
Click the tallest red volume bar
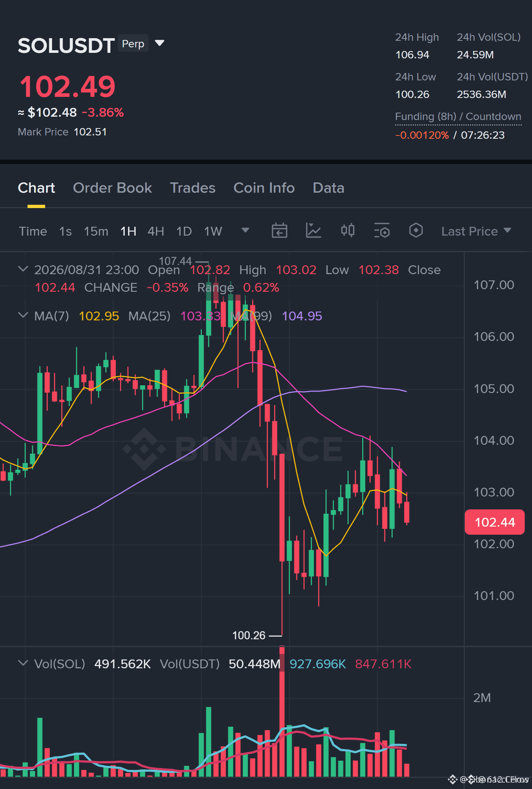point(282,712)
